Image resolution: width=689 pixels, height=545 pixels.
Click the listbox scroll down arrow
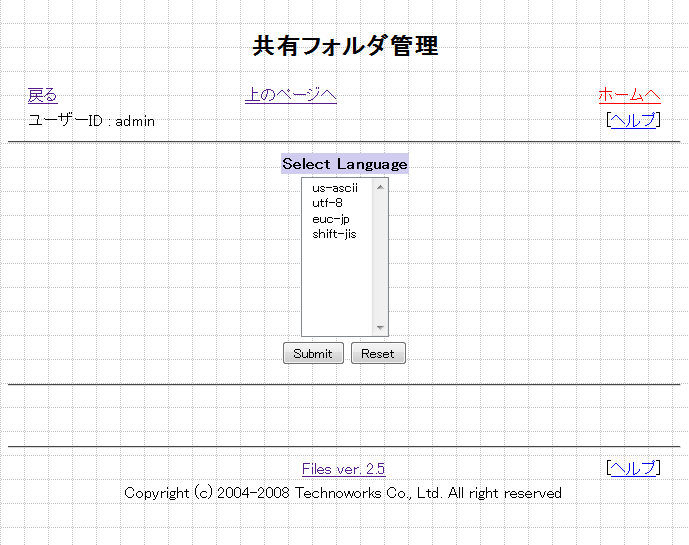380,328
